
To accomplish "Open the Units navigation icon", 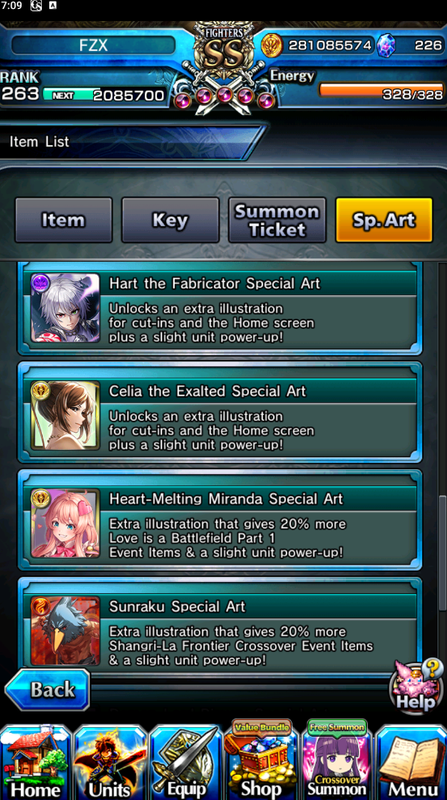I will point(110,762).
